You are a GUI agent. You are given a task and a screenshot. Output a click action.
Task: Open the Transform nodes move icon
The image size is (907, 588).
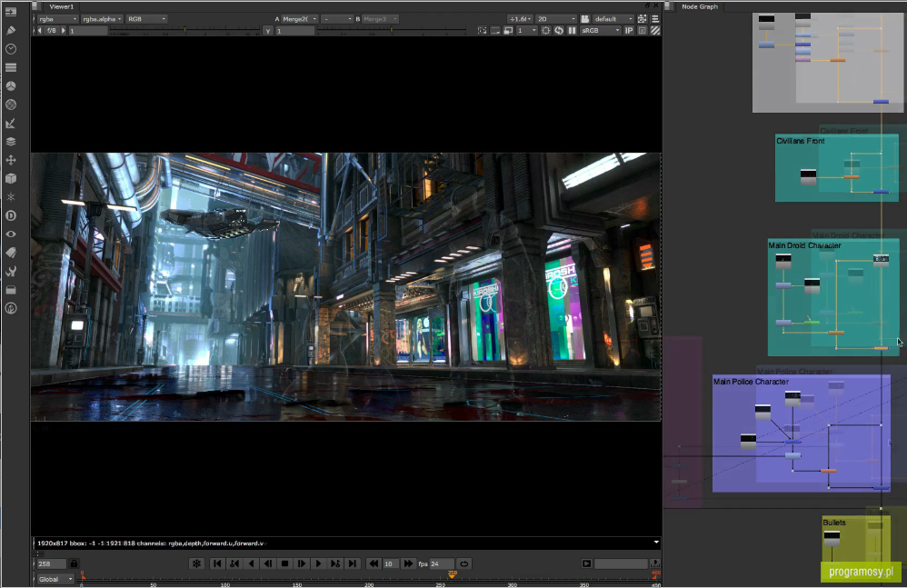pyautogui.click(x=10, y=160)
